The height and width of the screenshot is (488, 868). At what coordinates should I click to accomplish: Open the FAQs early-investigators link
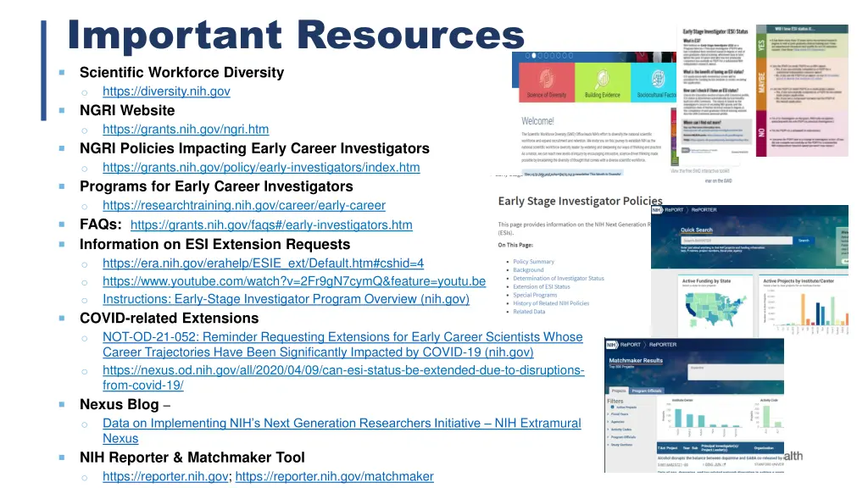271,225
